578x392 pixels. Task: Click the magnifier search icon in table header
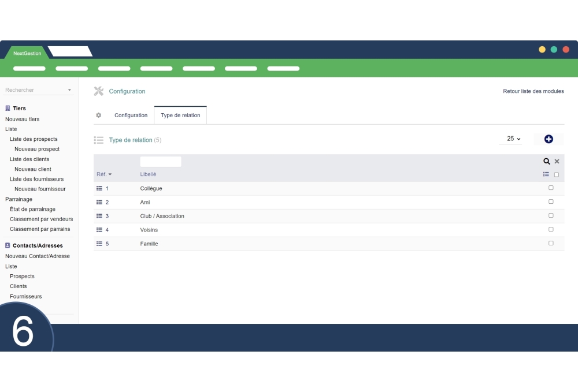tap(547, 162)
